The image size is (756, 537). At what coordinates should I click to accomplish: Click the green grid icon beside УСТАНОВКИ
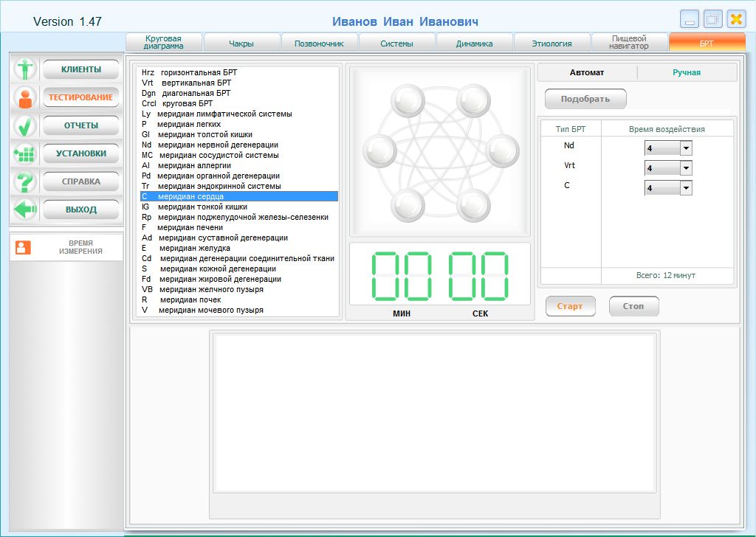[x=26, y=153]
